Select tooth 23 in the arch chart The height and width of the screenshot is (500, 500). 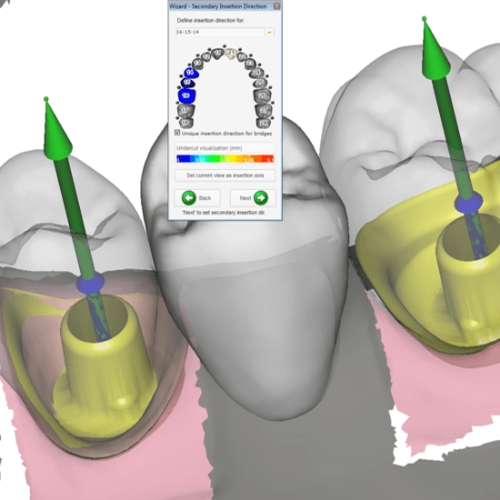click(x=250, y=63)
